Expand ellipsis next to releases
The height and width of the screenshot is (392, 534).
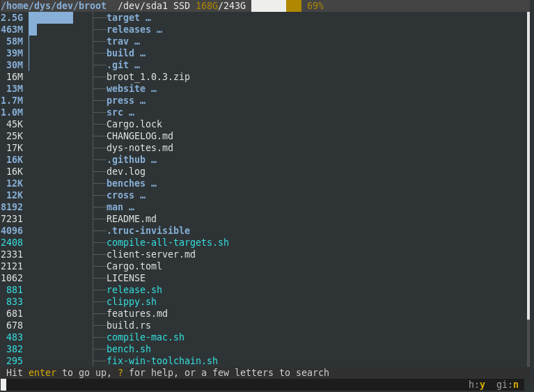pos(159,31)
